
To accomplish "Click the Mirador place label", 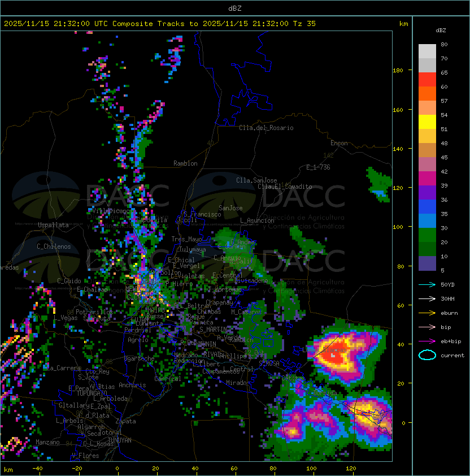I will [238, 383].
